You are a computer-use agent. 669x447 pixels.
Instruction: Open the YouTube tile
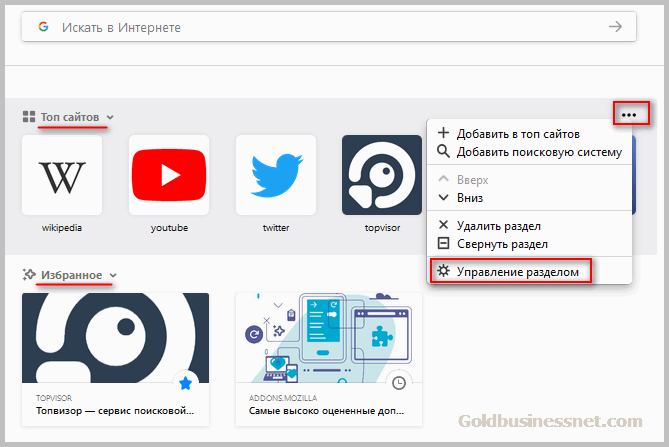169,175
